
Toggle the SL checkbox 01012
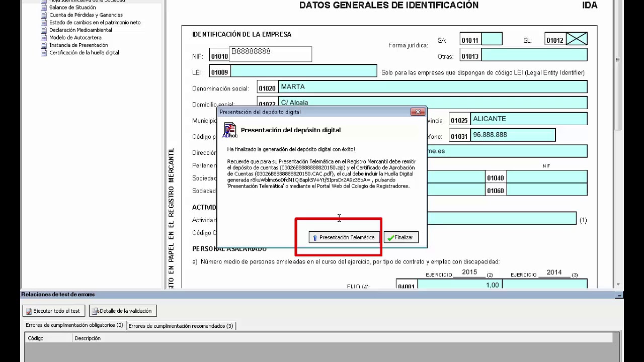pos(577,39)
